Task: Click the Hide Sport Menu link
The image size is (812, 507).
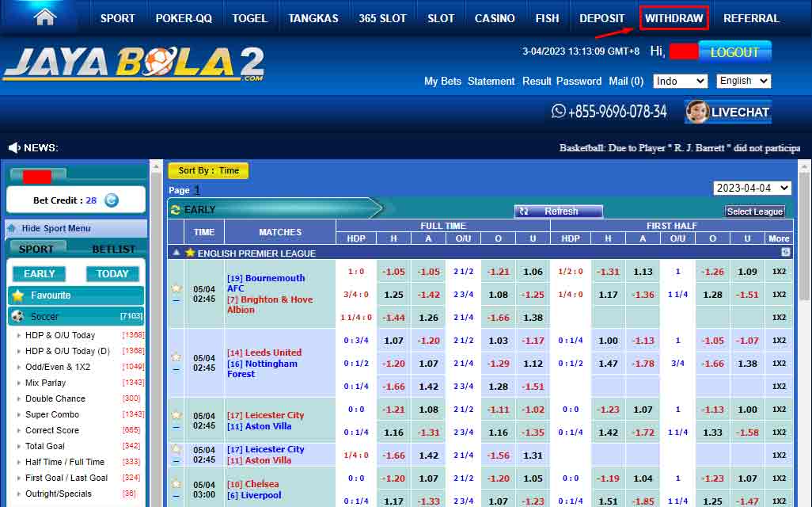Action: point(56,228)
